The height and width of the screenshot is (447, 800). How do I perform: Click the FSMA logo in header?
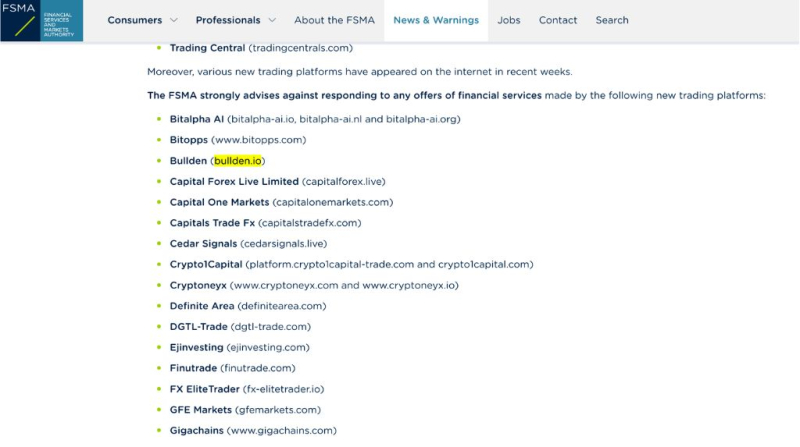tap(41, 20)
